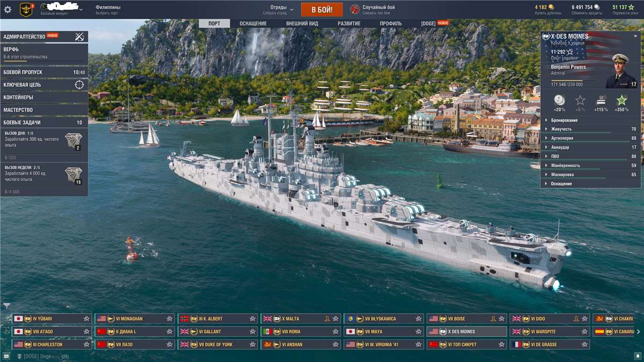Click the crosshair icon beside КЛЮЧЕВАЯ ЦЕЛЬ
The height and width of the screenshot is (362, 644).
(78, 85)
